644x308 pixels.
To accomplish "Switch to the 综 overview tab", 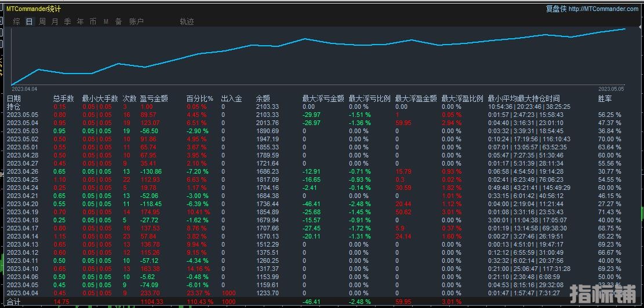I will pos(16,22).
